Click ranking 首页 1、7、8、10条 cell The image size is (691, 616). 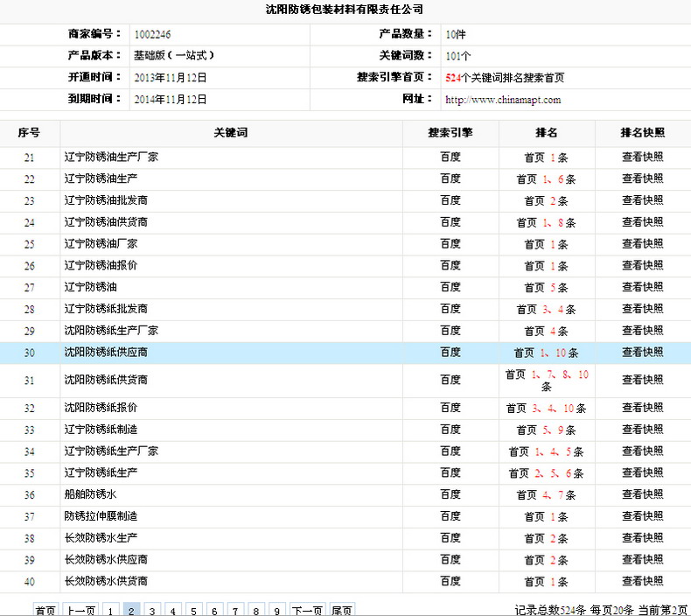tap(547, 380)
